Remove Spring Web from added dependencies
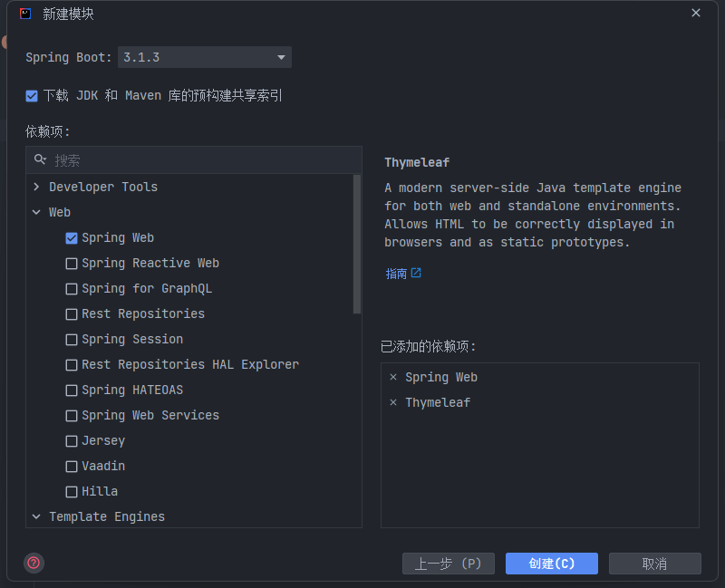Image resolution: width=725 pixels, height=588 pixels. pos(393,377)
